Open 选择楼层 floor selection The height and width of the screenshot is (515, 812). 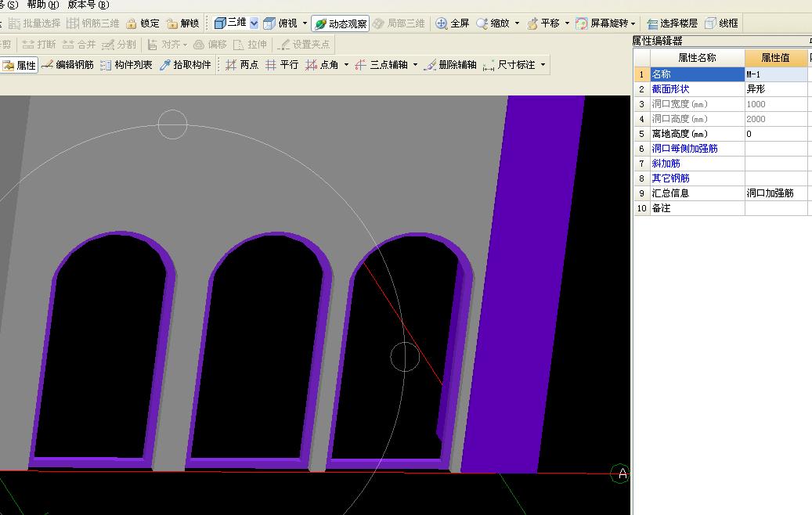672,23
